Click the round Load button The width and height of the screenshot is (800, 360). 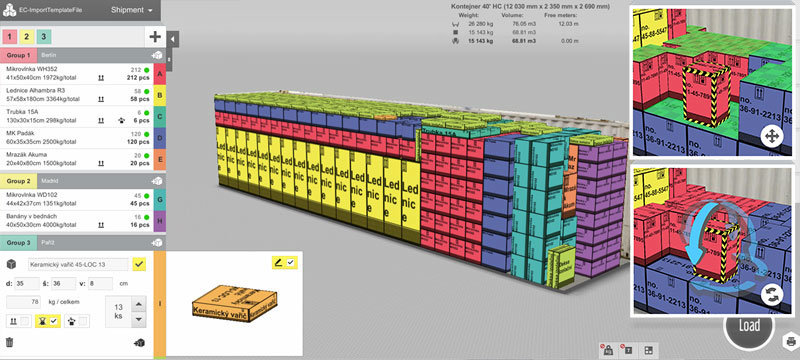748,325
